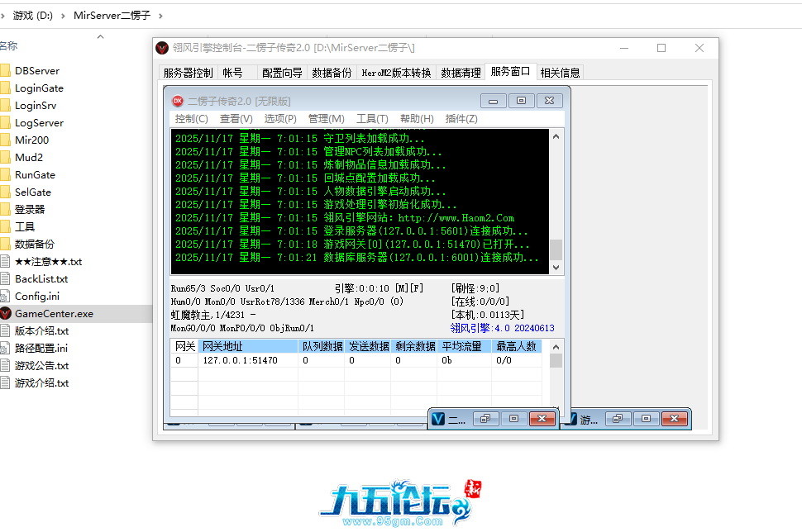The height and width of the screenshot is (532, 802).
Task: Select the gateway row 127.0.0.1:51470
Action: pyautogui.click(x=240, y=360)
